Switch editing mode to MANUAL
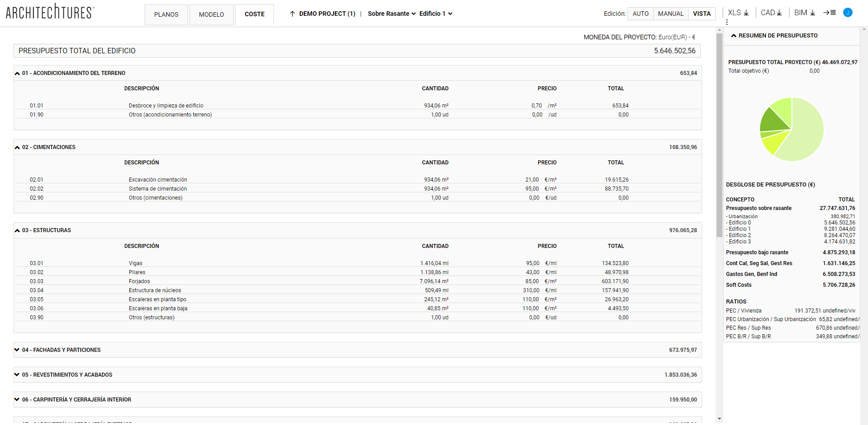The width and height of the screenshot is (868, 425). tap(670, 14)
